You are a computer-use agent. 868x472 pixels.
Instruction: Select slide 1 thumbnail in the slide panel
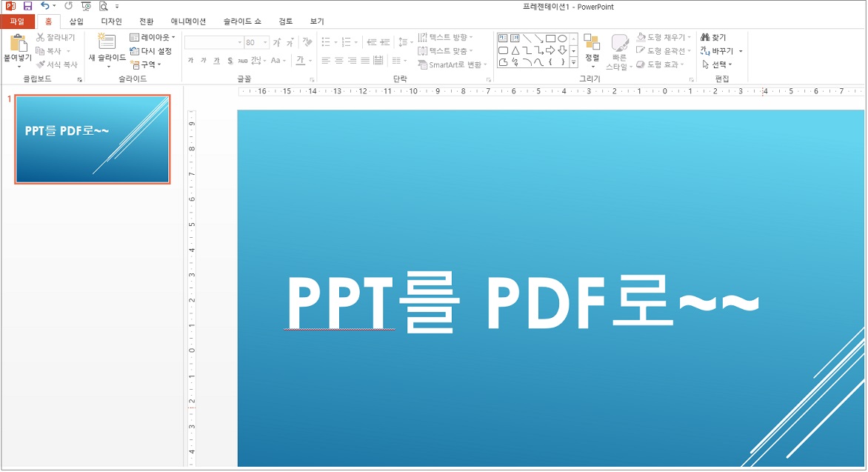[92, 139]
